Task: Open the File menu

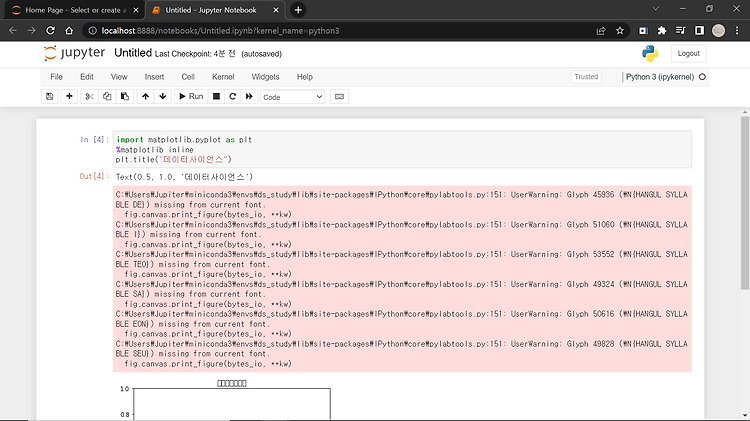Action: click(56, 77)
